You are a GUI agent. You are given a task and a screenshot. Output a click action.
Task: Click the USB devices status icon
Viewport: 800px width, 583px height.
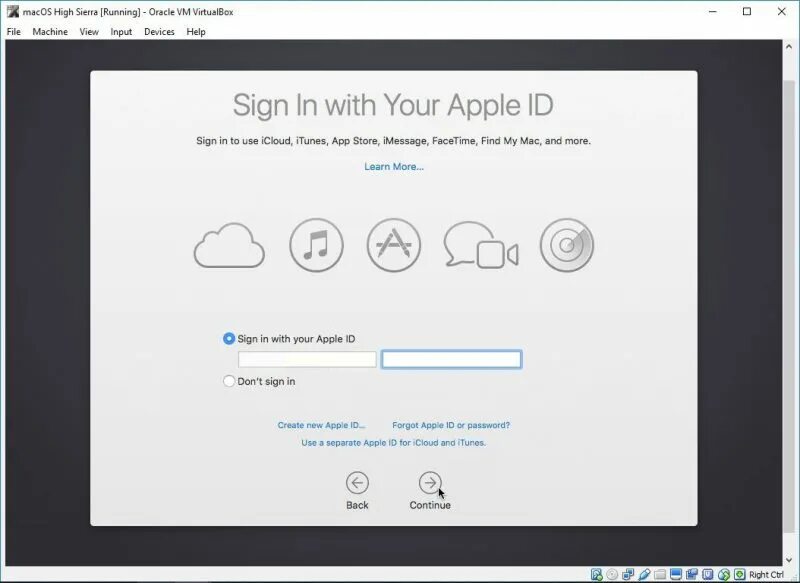pyautogui.click(x=644, y=574)
